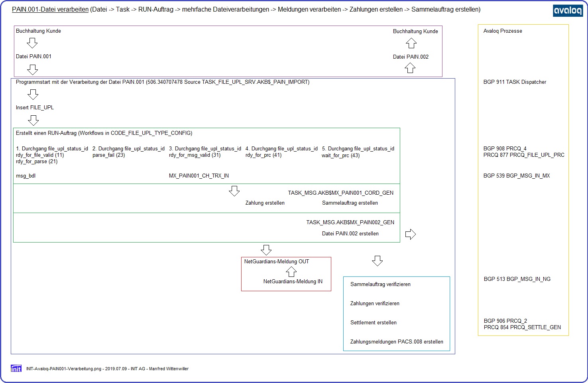The height and width of the screenshot is (383, 588).
Task: Click rdy_for_msg_valid (31)
Action: pyautogui.click(x=195, y=155)
